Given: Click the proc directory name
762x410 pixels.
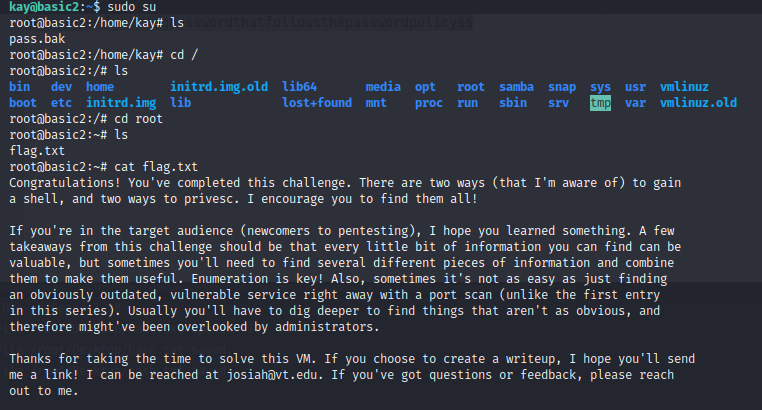Looking at the screenshot, I should 429,103.
